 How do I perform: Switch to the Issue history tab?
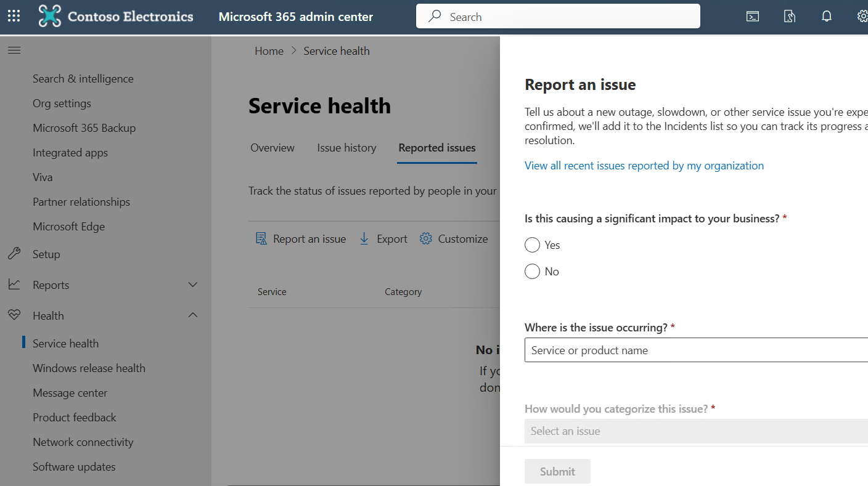tap(346, 148)
